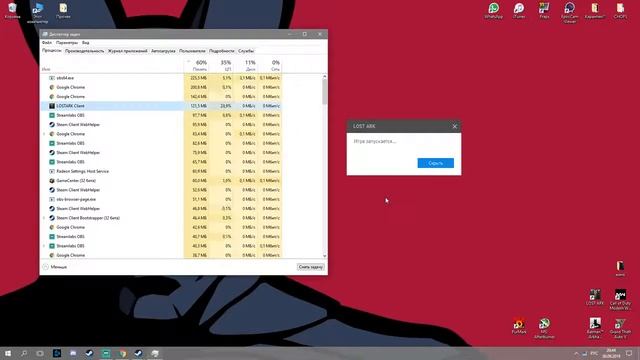Select the Steam Client WebHelper 52,6 МБ row
This screenshot has width=640, height=360.
tap(161, 190)
